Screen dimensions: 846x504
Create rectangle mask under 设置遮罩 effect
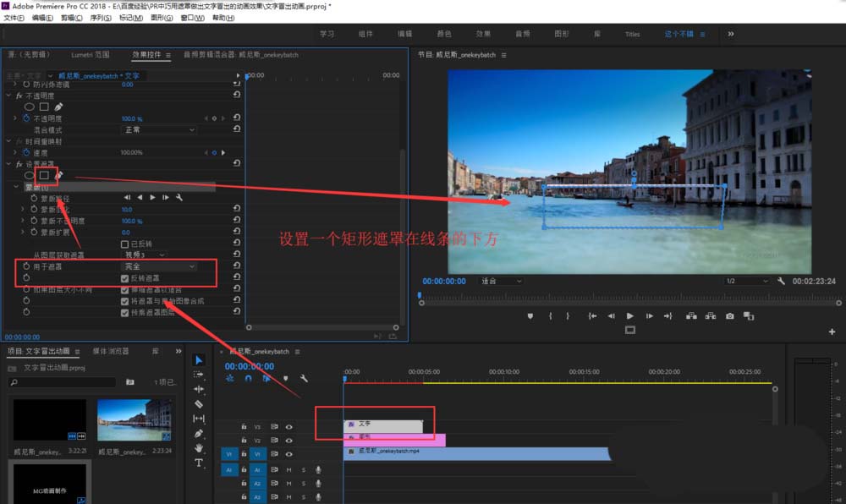coord(44,175)
